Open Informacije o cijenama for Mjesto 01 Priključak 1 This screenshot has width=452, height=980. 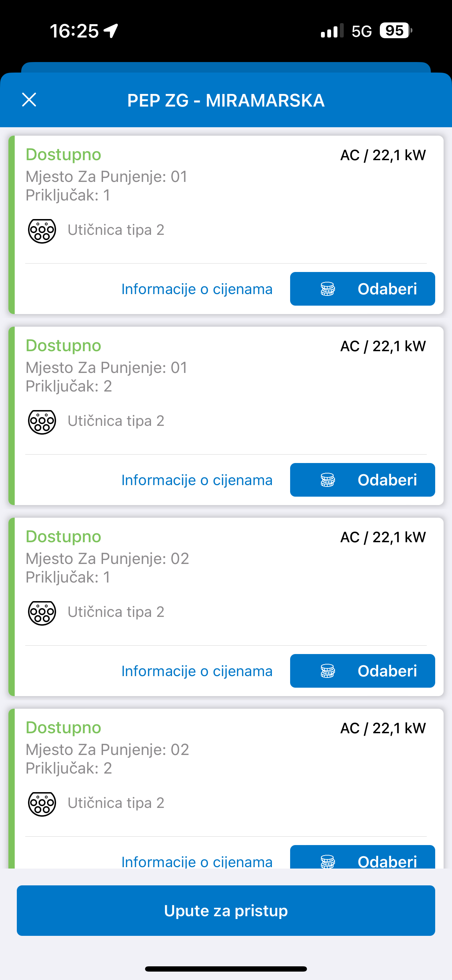197,289
